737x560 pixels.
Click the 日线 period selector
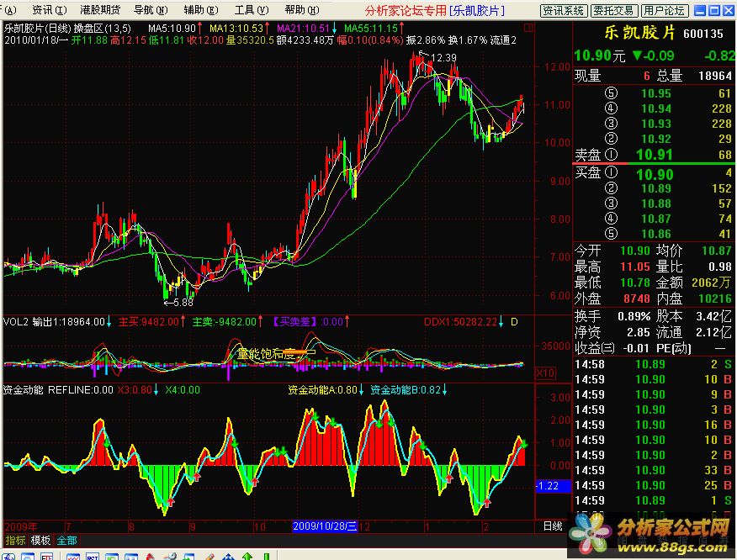click(553, 526)
